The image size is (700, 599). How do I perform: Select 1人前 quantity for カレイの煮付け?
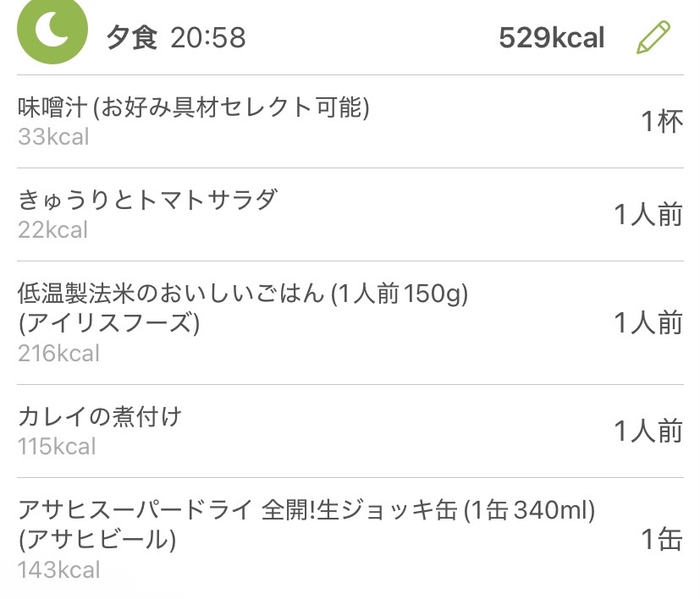[x=648, y=431]
